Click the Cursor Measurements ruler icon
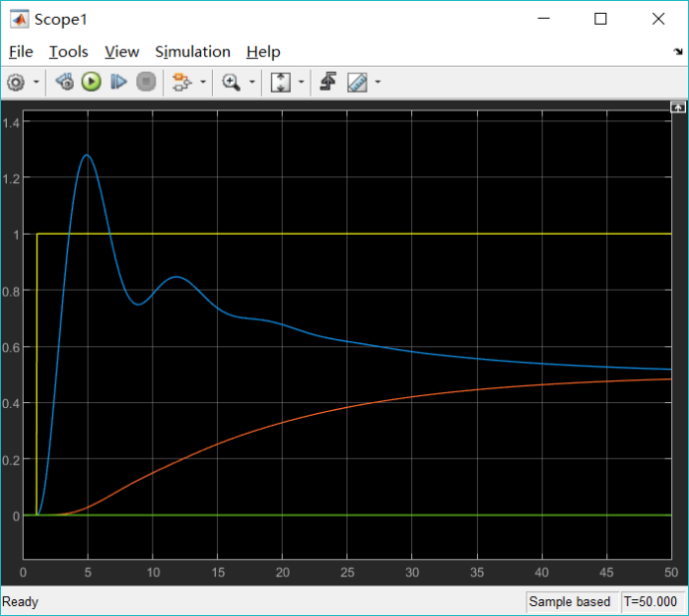Screen dimensions: 689x616 coord(357,83)
